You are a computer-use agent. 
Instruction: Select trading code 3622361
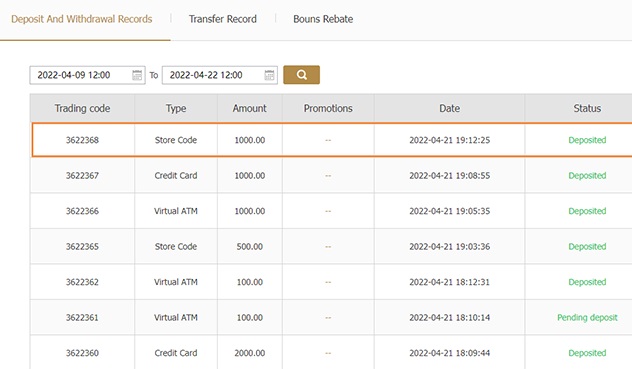click(x=82, y=317)
